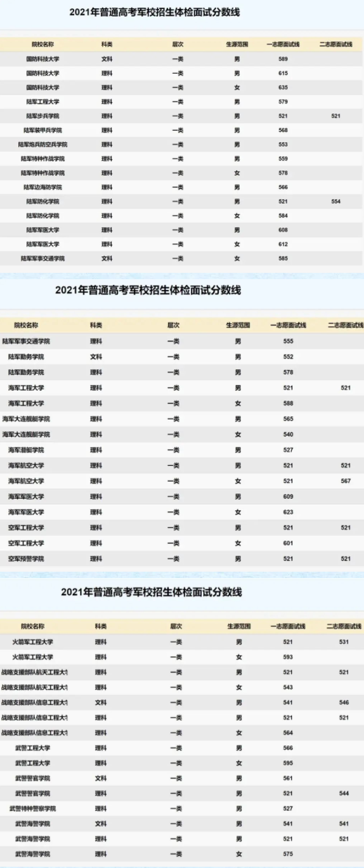Click 女 in the 空军工程大学 row

(x=238, y=543)
